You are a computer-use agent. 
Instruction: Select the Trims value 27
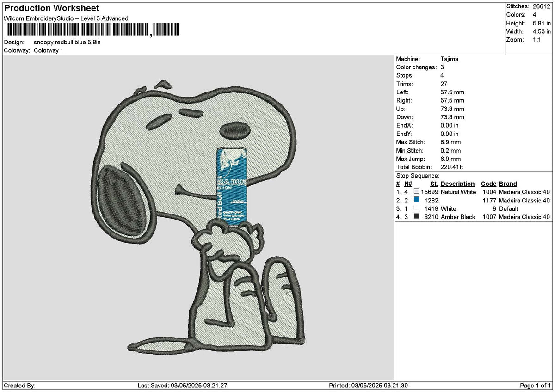[x=444, y=84]
